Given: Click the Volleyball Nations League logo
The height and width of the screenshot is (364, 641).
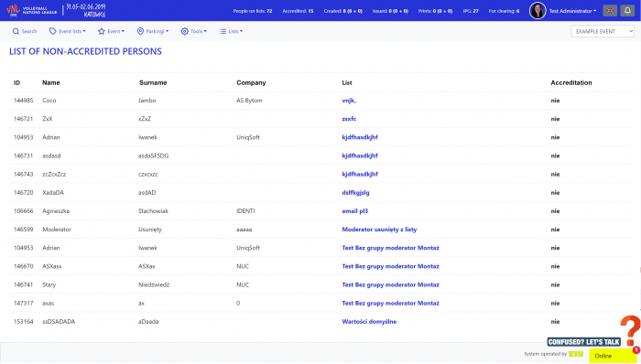Looking at the screenshot, I should tap(32, 10).
